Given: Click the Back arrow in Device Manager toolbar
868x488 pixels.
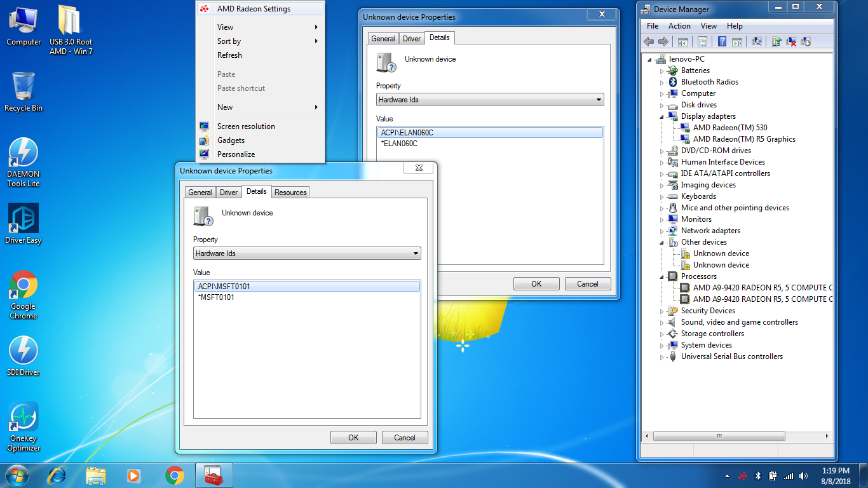Looking at the screenshot, I should point(648,41).
